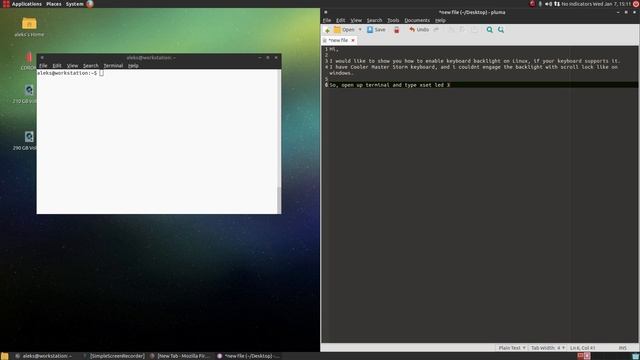This screenshot has width=640, height=360.
Task: Select the *new file tab
Action: pos(338,40)
